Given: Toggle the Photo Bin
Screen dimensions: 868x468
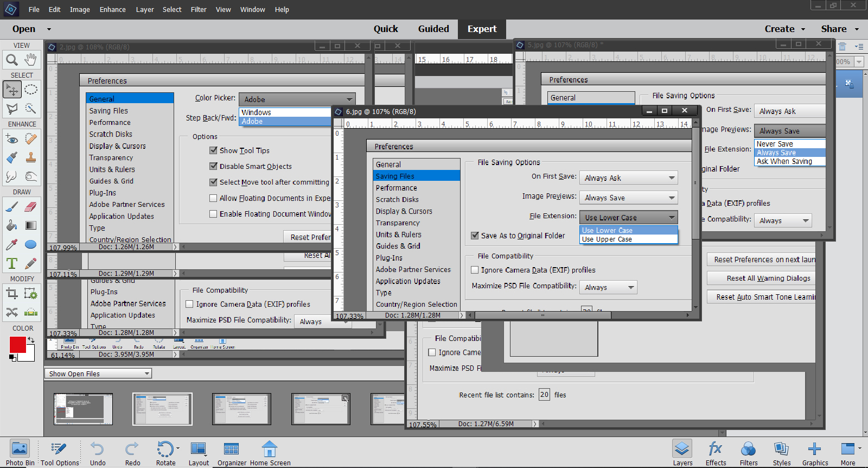Looking at the screenshot, I should point(20,453).
